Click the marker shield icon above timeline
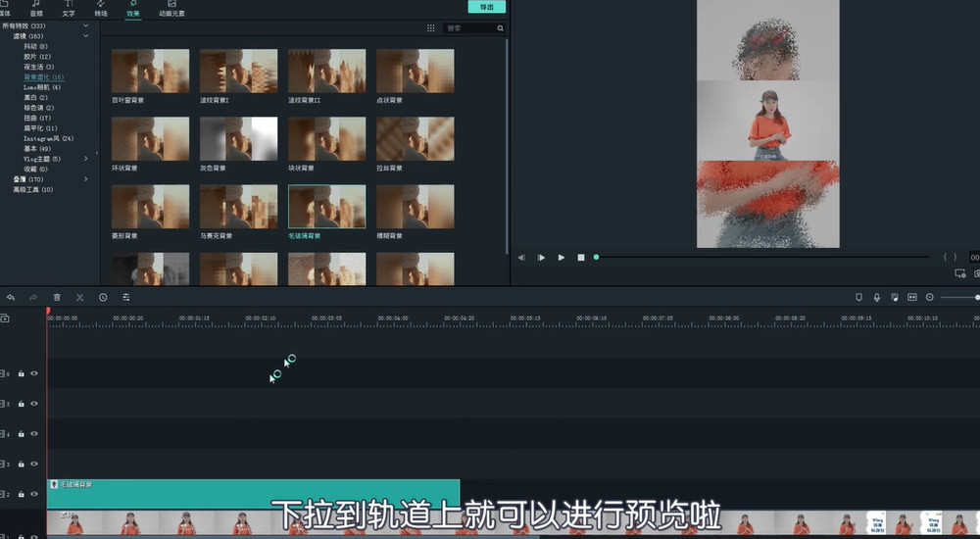 click(858, 297)
